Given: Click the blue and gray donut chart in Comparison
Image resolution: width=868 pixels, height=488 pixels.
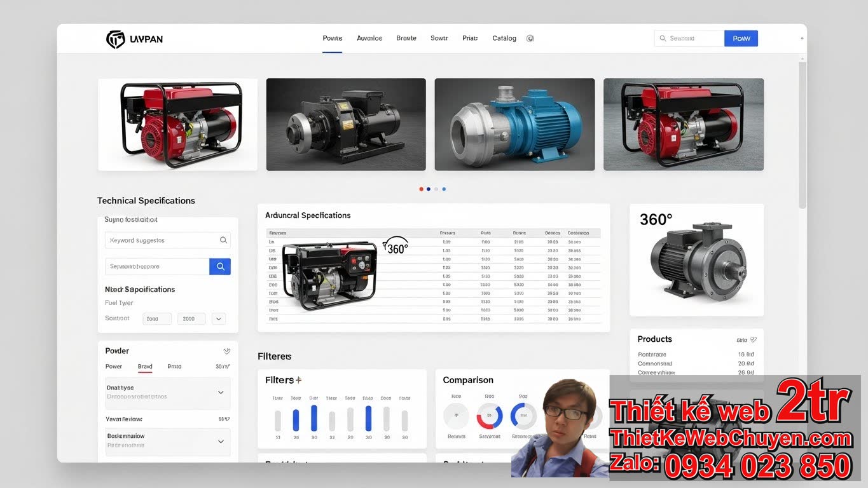Looking at the screenshot, I should point(523,416).
